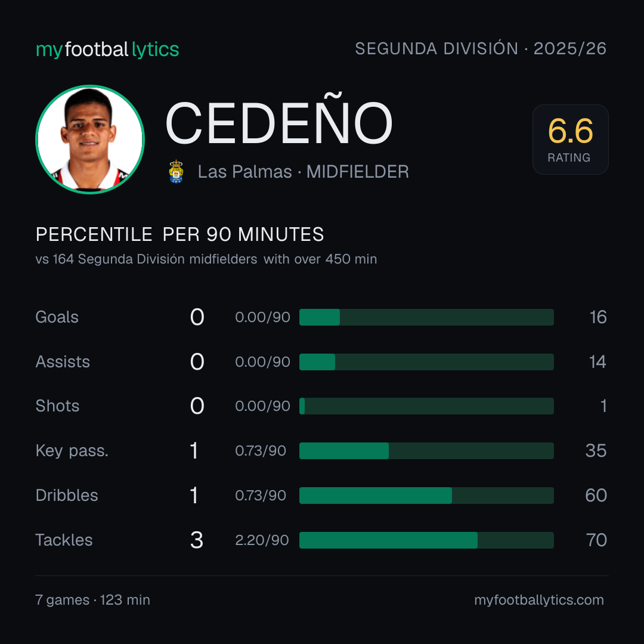The height and width of the screenshot is (644, 644).
Task: Click the 7 games 123 min footer
Action: (x=92, y=600)
